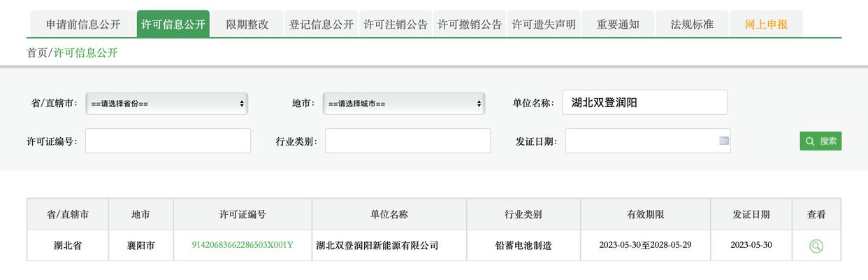Click the 地市 column header in table
This screenshot has width=868, height=280.
pos(141,214)
